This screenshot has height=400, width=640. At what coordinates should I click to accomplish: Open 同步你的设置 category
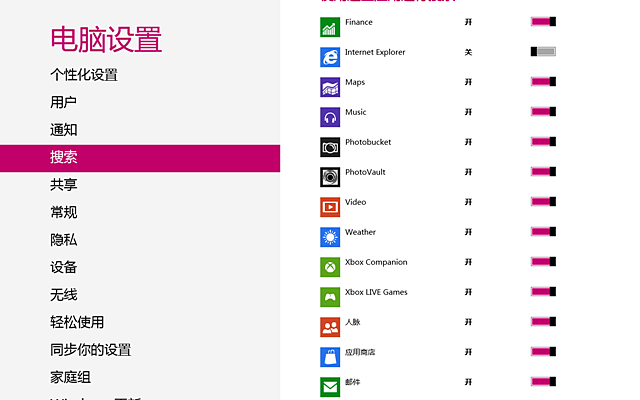pos(90,350)
